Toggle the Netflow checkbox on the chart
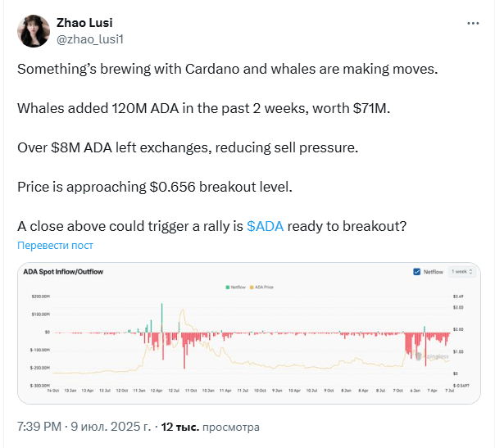 [417, 271]
